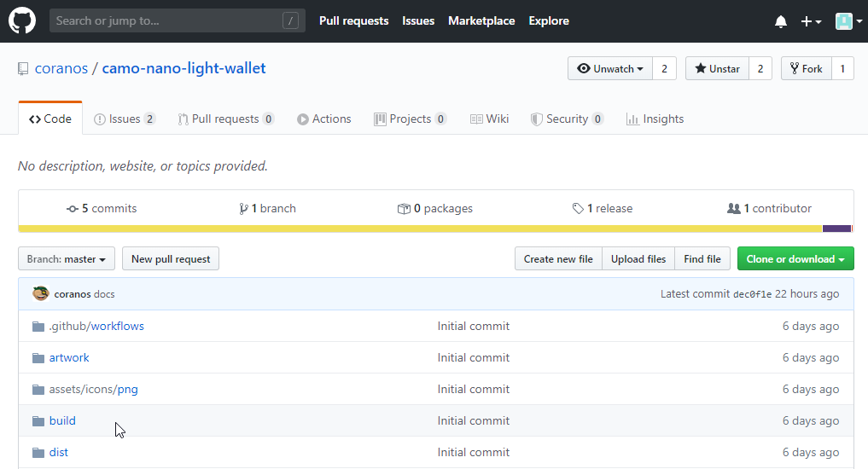Open the assets/icons/png folder

[x=94, y=390]
